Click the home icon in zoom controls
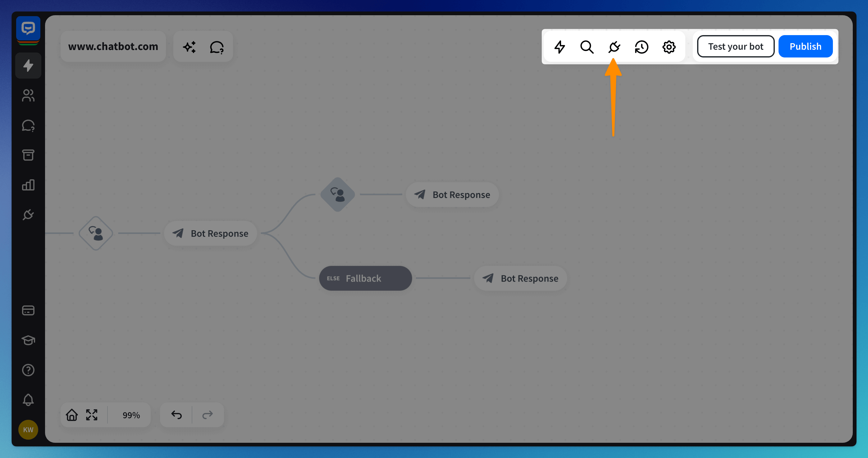 [72, 415]
